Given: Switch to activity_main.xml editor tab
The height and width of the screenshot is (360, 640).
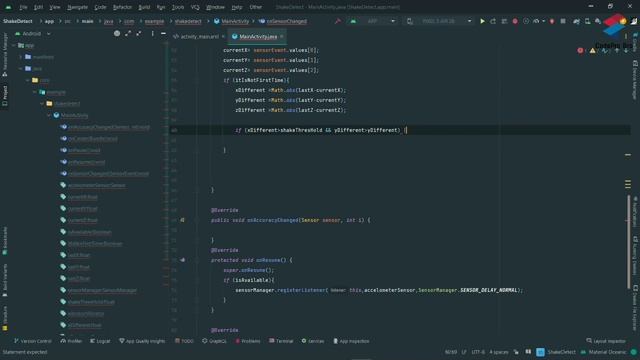Looking at the screenshot, I should tap(199, 37).
